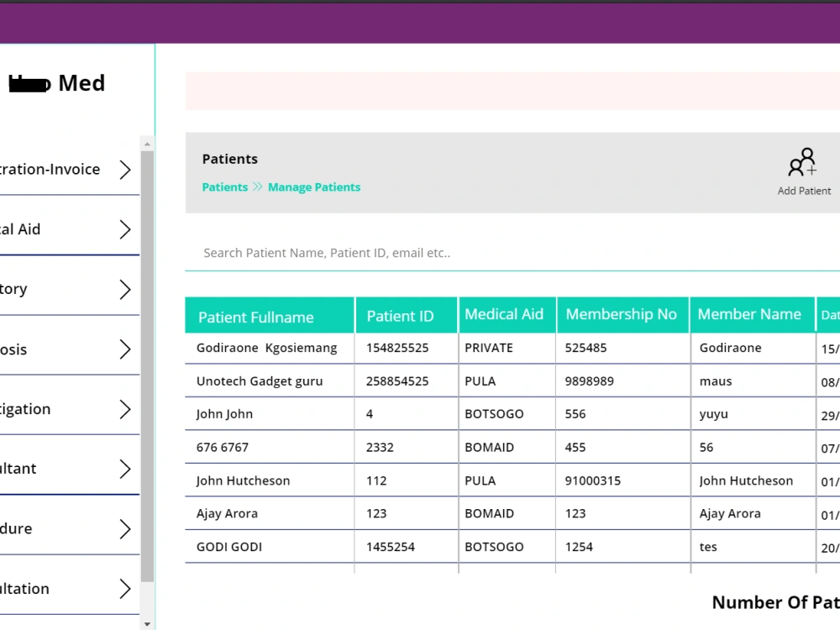Sort by the Patient ID column header
The width and height of the screenshot is (840, 630).
tap(401, 314)
